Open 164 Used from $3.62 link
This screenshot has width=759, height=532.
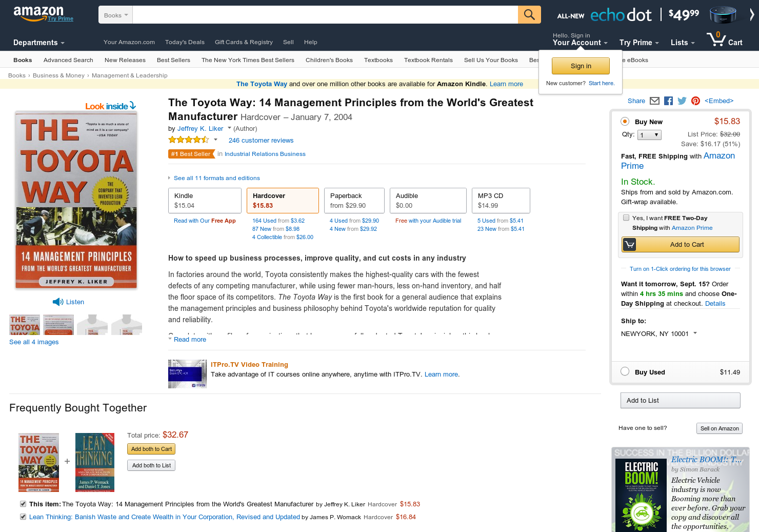point(278,221)
